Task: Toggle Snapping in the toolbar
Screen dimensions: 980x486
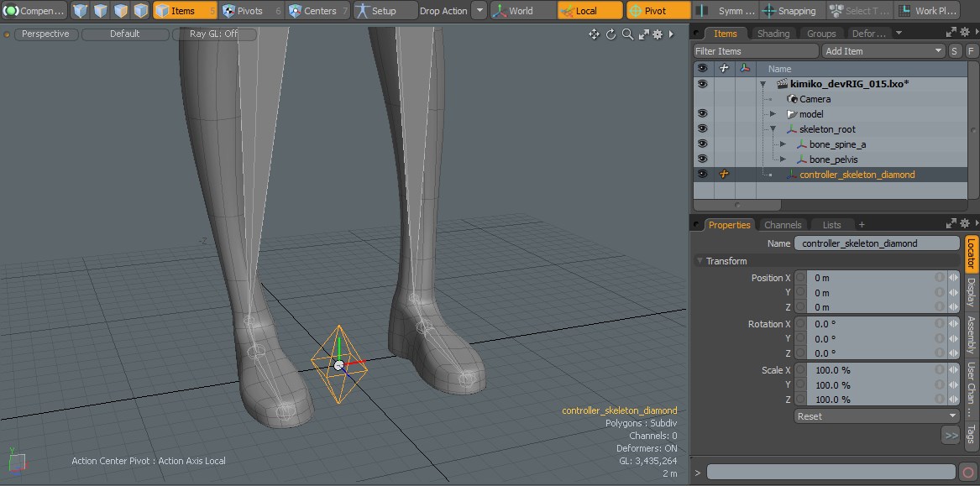Action: coord(793,11)
